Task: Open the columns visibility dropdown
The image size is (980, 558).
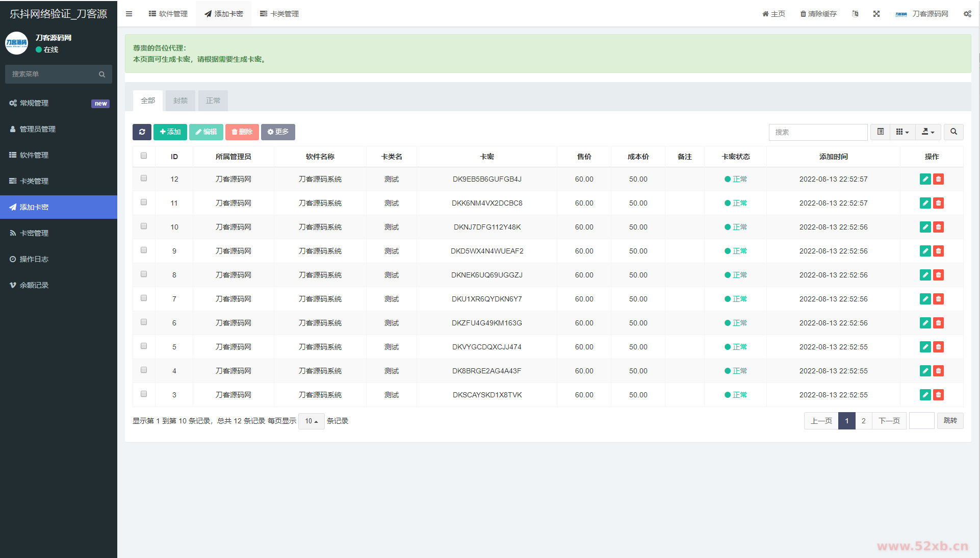Action: (x=902, y=132)
